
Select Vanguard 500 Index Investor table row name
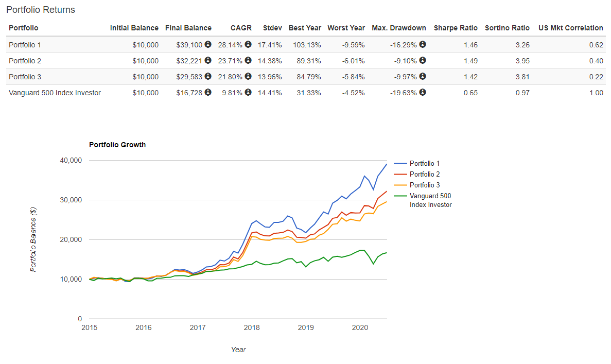(55, 93)
